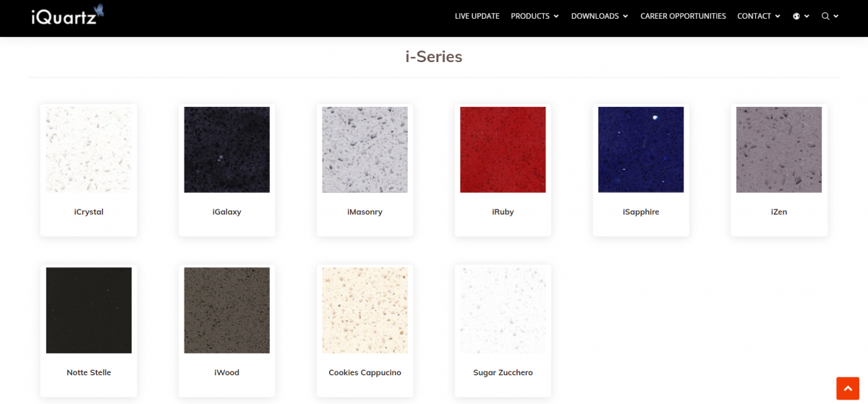The height and width of the screenshot is (404, 868).
Task: View the iMasonry quartz thumbnail
Action: pos(365,150)
